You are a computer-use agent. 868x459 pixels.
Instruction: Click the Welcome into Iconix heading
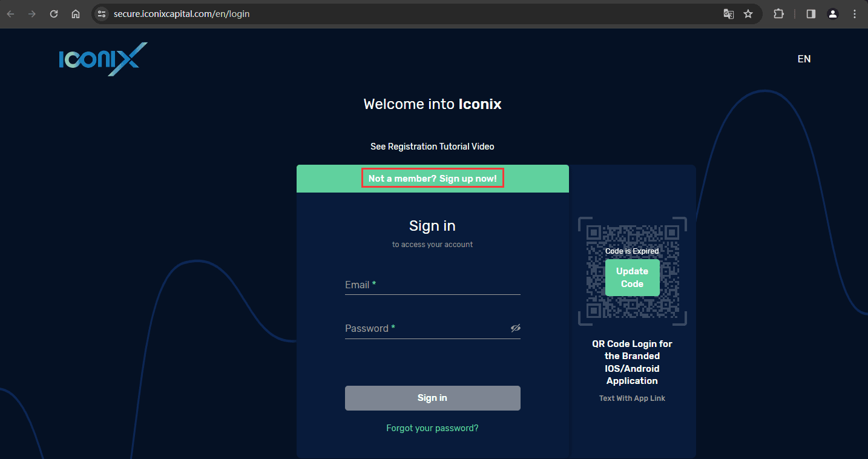(432, 104)
